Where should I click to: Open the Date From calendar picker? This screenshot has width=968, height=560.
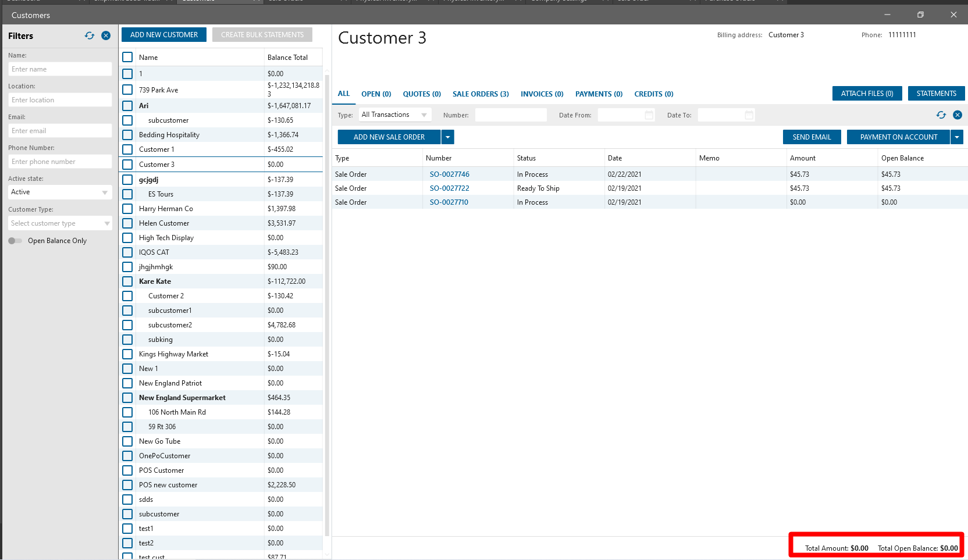649,115
